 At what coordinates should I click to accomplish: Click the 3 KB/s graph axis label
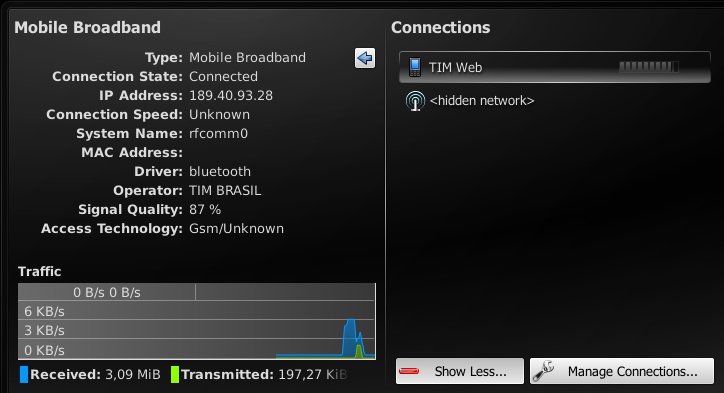pyautogui.click(x=44, y=331)
